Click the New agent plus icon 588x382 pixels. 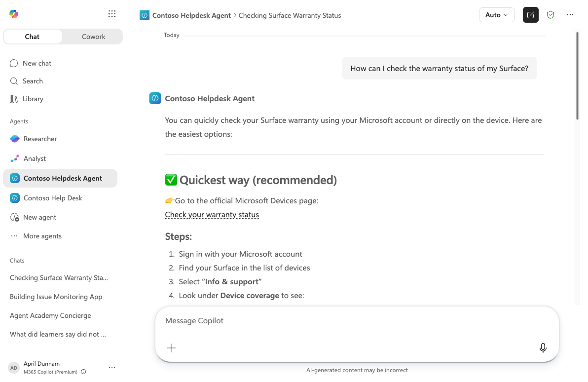[x=15, y=217]
